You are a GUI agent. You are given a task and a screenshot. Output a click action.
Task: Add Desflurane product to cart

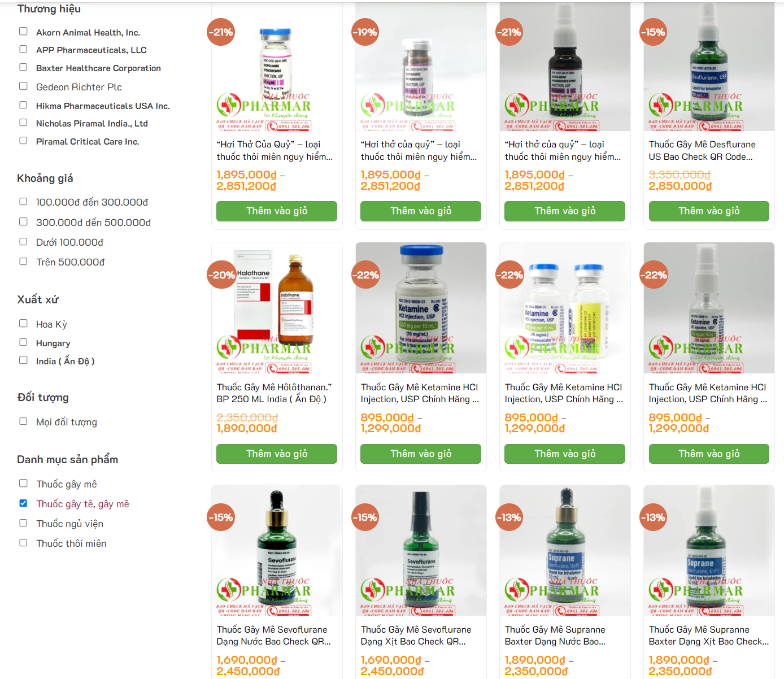(x=709, y=211)
